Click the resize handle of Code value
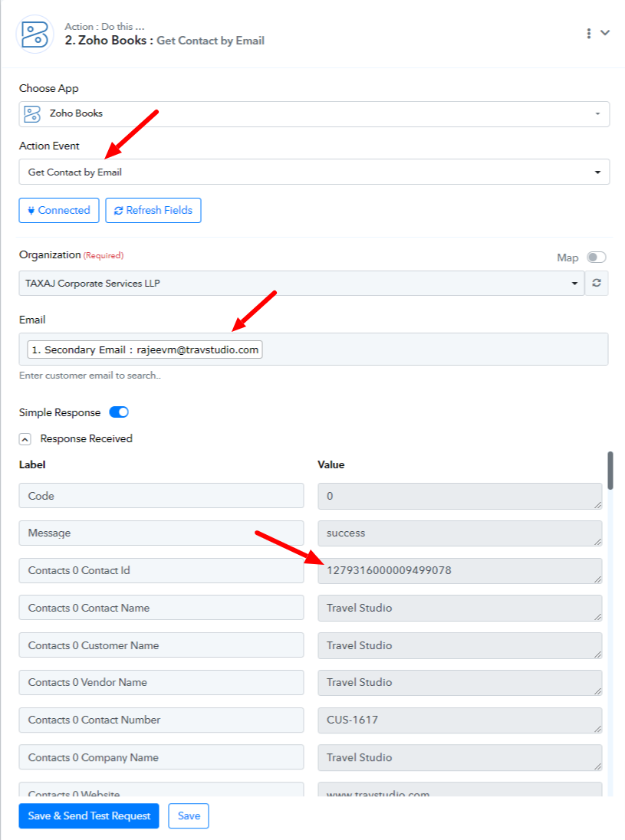Image resolution: width=625 pixels, height=840 pixels. pyautogui.click(x=597, y=504)
